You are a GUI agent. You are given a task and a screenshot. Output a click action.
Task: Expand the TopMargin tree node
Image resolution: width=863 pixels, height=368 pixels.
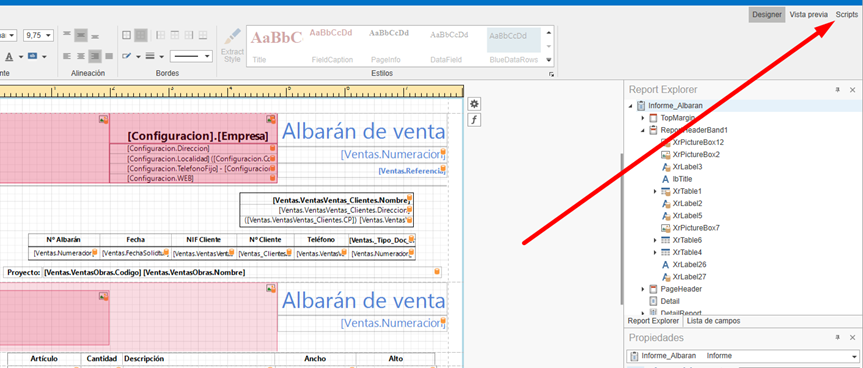click(642, 118)
